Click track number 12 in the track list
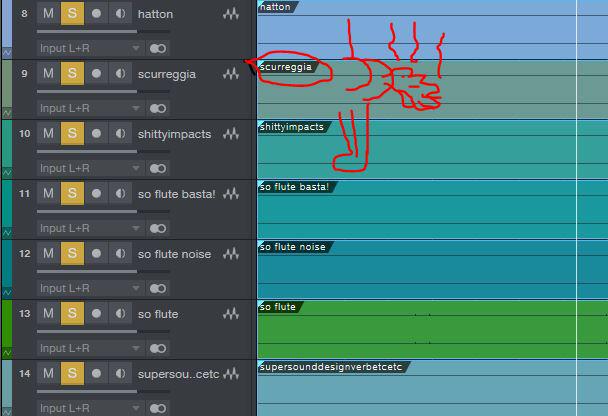This screenshot has width=608, height=416. click(x=24, y=254)
